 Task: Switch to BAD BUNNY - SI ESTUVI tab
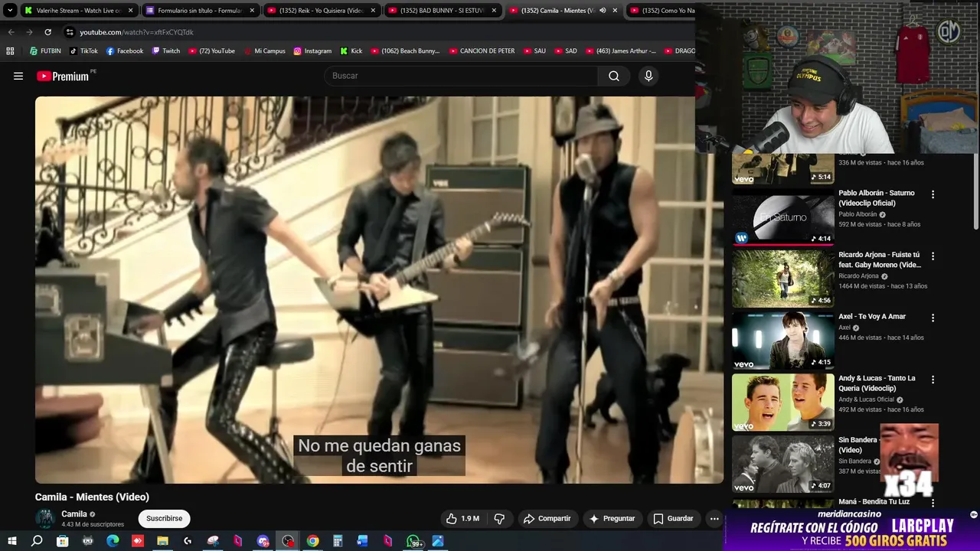click(x=442, y=11)
